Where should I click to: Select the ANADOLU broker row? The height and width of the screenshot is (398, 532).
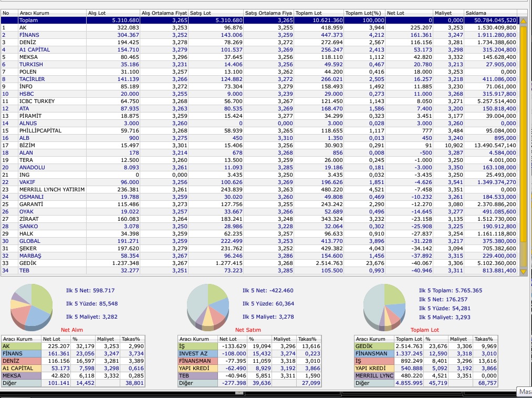point(259,168)
